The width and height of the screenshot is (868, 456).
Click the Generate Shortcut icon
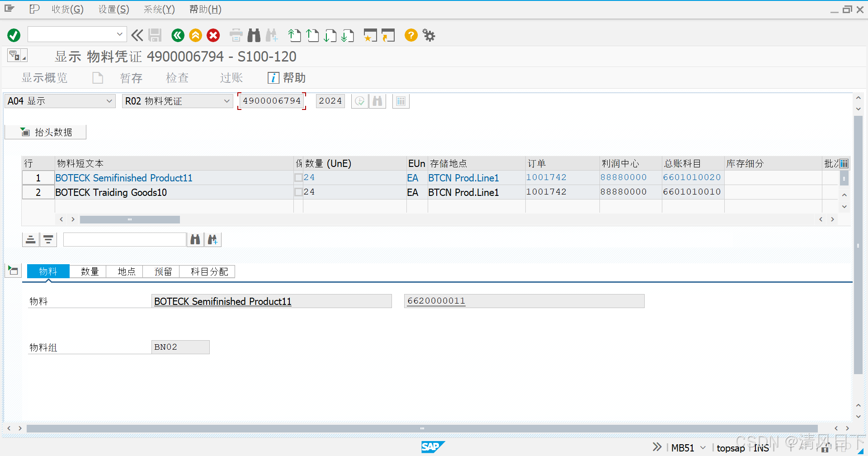click(x=388, y=35)
